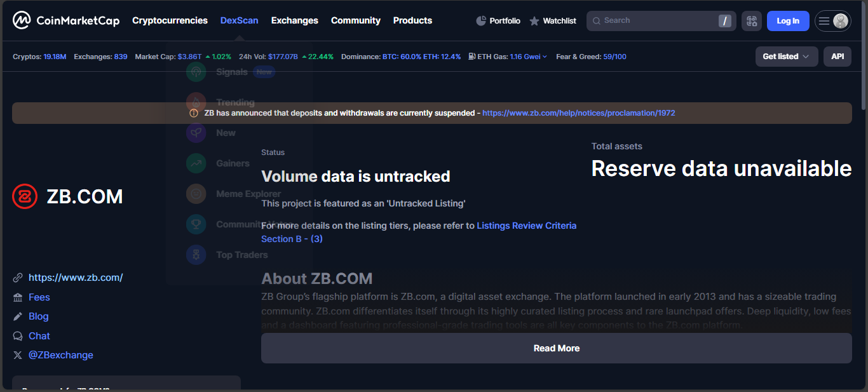The height and width of the screenshot is (392, 868).
Task: Click the Exchanges 839 stat
Action: point(100,57)
